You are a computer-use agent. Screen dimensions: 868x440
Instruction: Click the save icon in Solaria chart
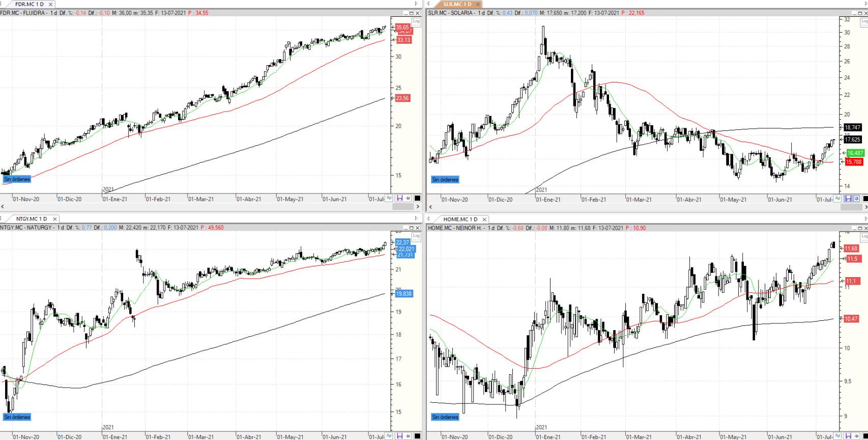848,199
